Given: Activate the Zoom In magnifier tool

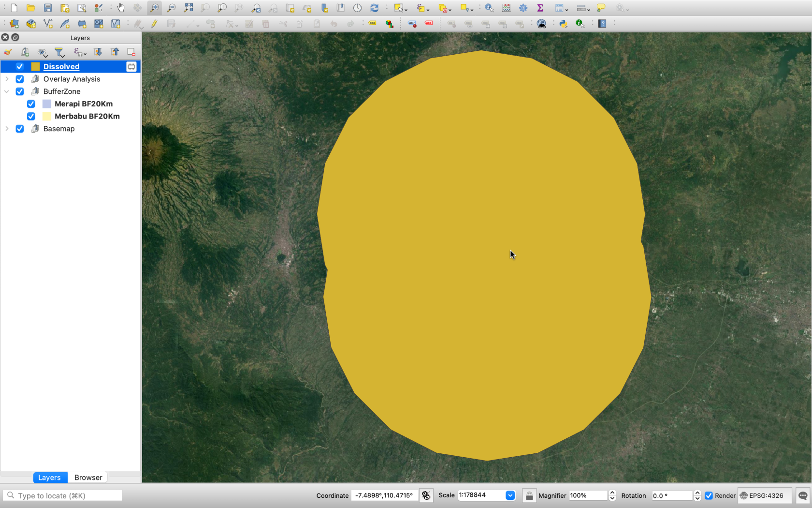Looking at the screenshot, I should (x=154, y=8).
